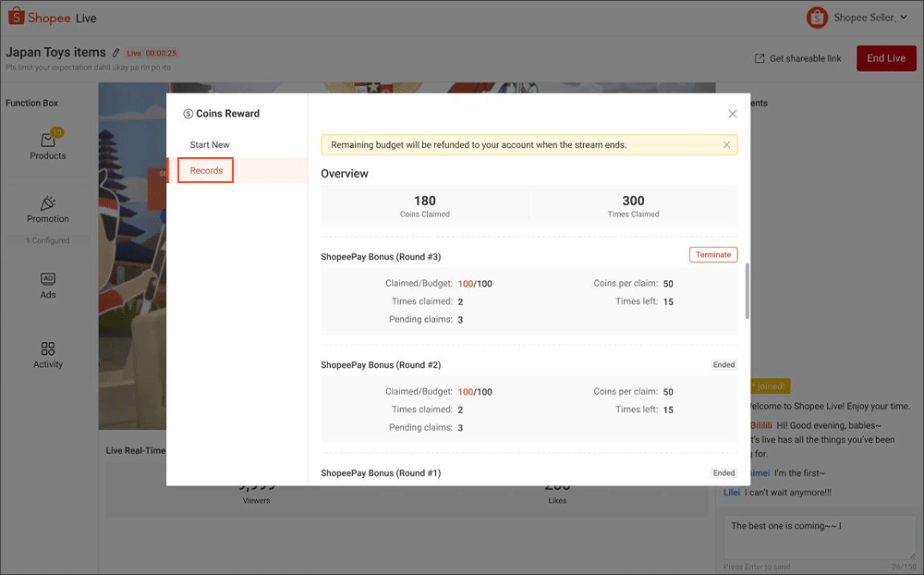The image size is (924, 575).
Task: Click the coin icon in Coins Reward header
Action: coord(187,113)
